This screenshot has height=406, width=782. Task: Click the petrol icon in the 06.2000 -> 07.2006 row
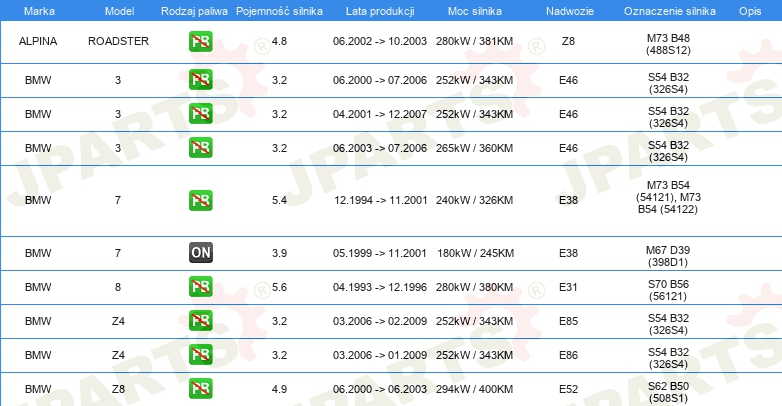pos(200,80)
